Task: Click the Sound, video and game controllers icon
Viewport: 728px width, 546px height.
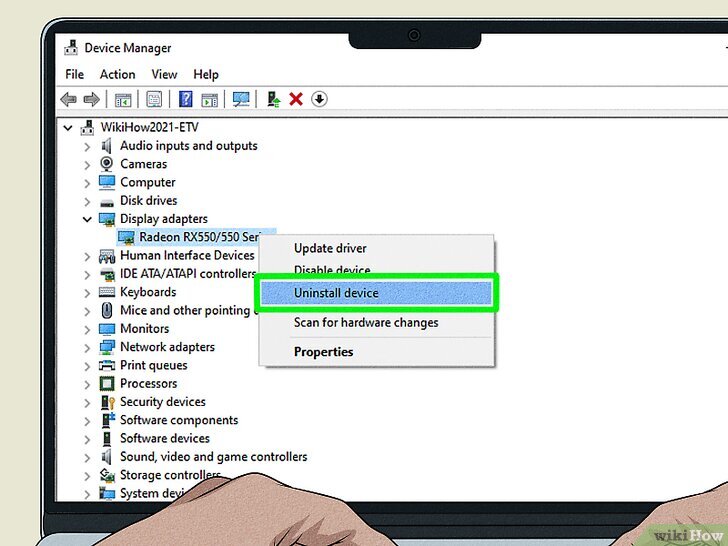Action: [107, 457]
